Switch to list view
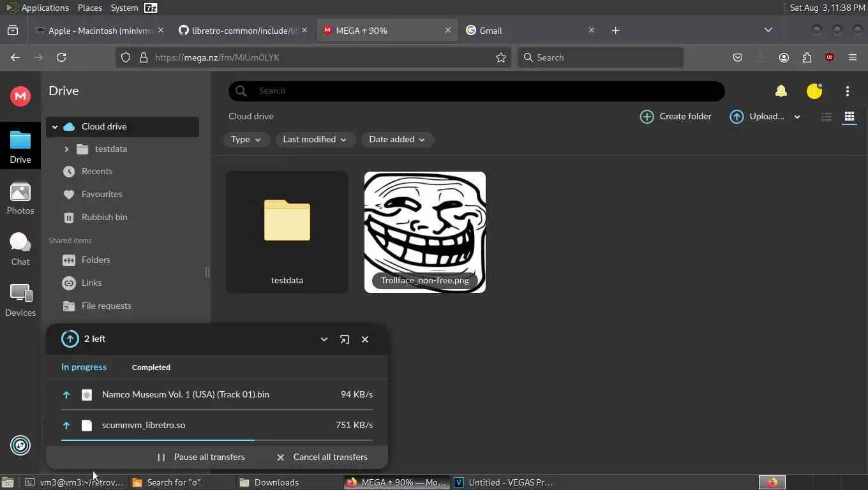The height and width of the screenshot is (490, 868). [827, 116]
